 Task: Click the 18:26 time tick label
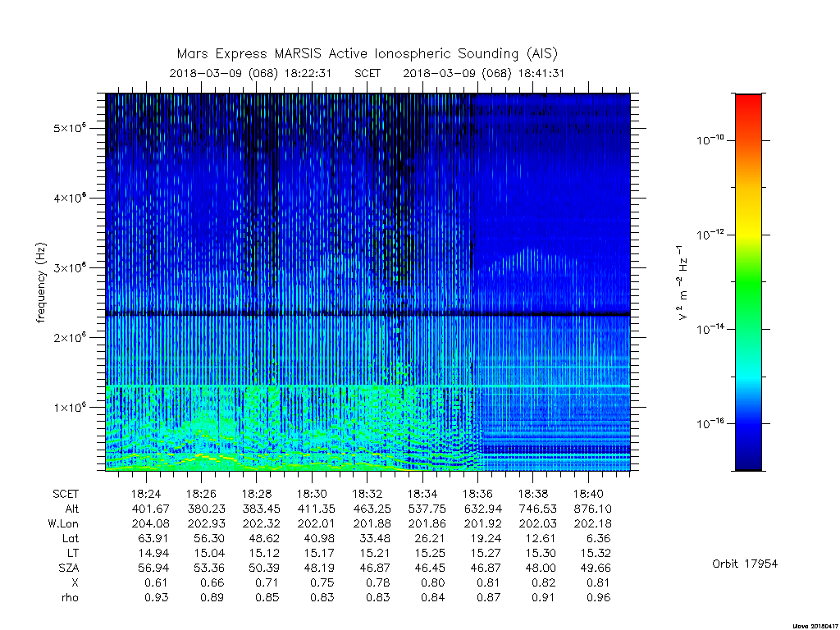coord(201,494)
